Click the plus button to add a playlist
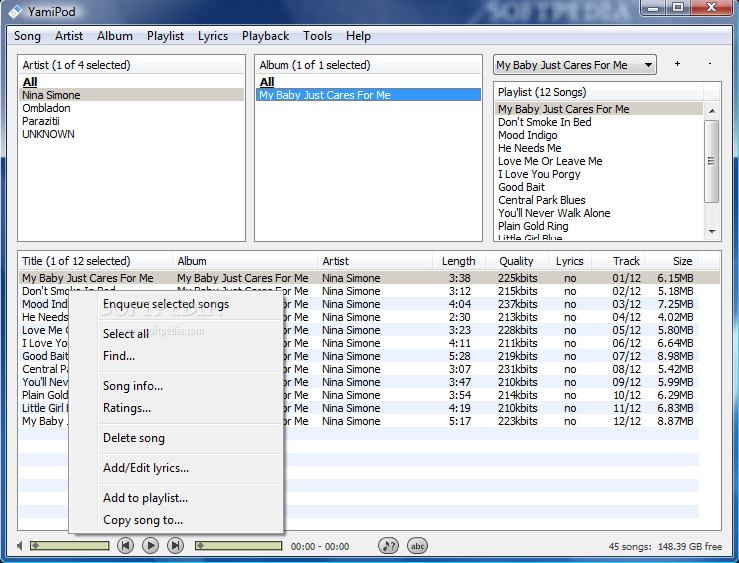The image size is (739, 563). click(677, 64)
